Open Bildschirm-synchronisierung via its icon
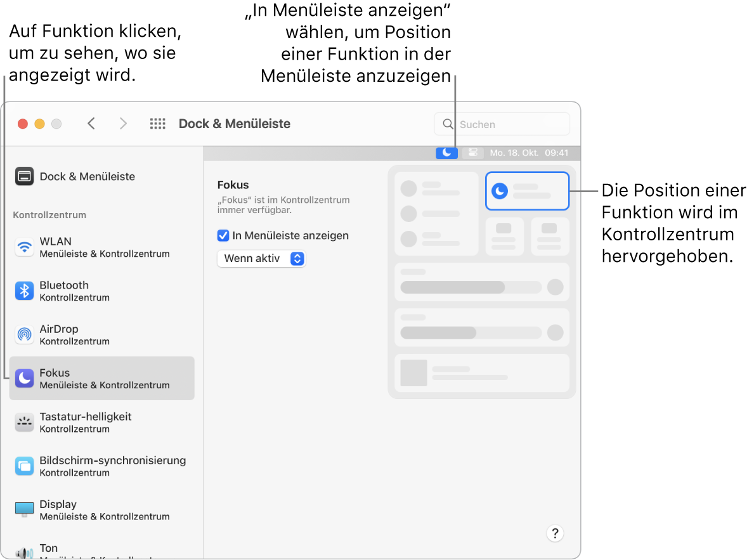This screenshot has width=754, height=560. (24, 466)
